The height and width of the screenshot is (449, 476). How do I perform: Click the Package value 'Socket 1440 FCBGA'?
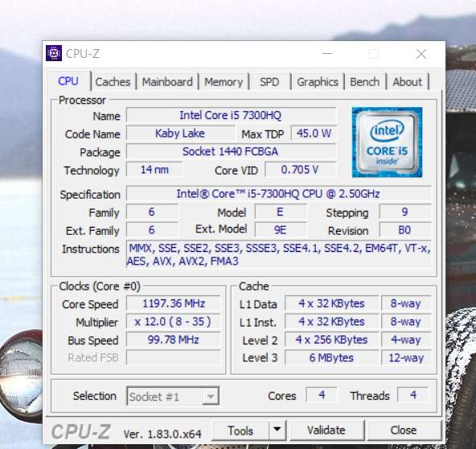pos(231,151)
